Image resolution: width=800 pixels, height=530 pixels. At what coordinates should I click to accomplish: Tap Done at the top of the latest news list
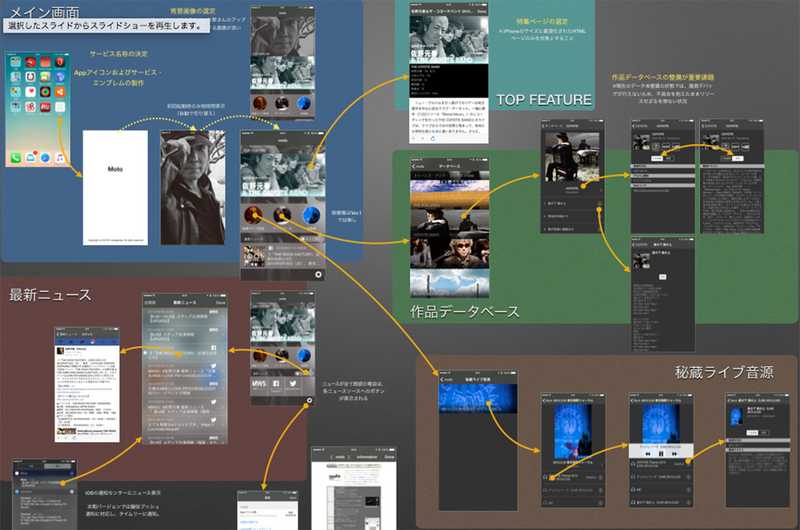point(220,301)
